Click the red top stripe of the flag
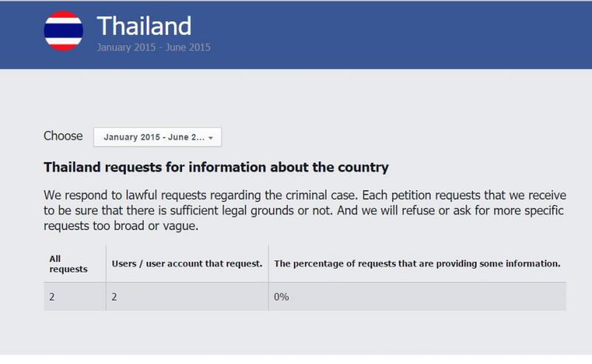Image resolution: width=592 pixels, height=364 pixels. click(63, 15)
